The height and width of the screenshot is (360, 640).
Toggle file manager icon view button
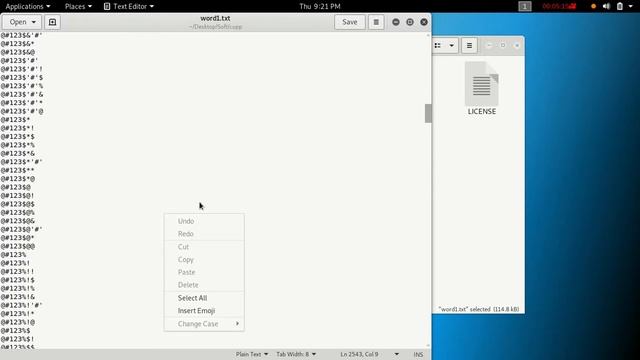(438, 46)
